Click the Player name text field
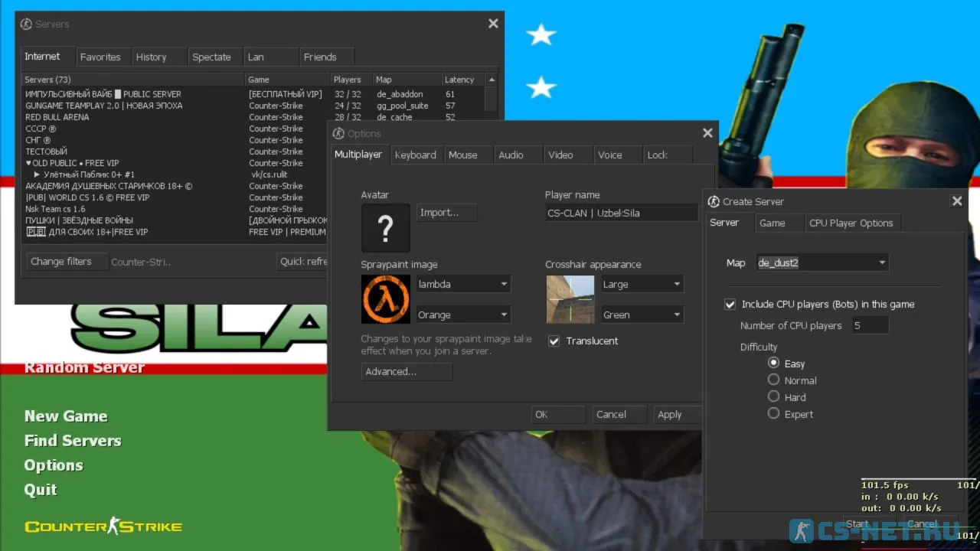This screenshot has width=980, height=551. [x=620, y=214]
